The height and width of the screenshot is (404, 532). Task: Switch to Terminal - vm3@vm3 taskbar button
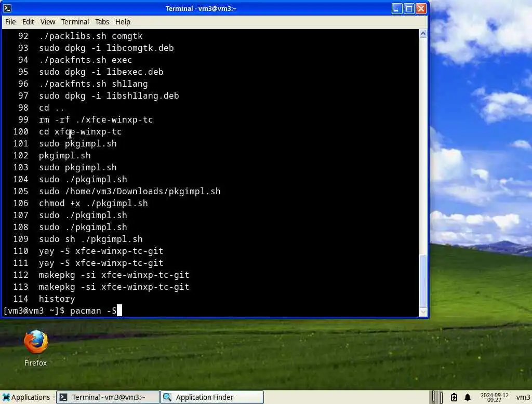click(108, 397)
